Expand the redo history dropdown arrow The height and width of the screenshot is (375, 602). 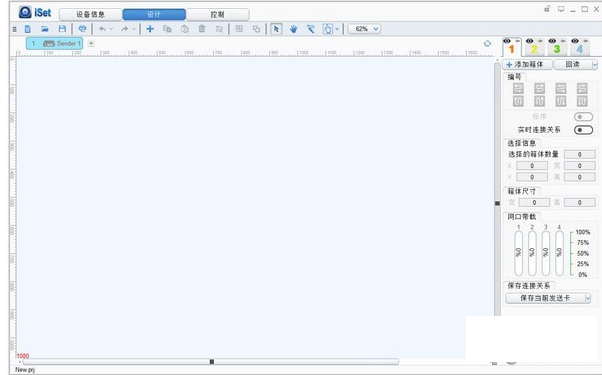(x=134, y=29)
